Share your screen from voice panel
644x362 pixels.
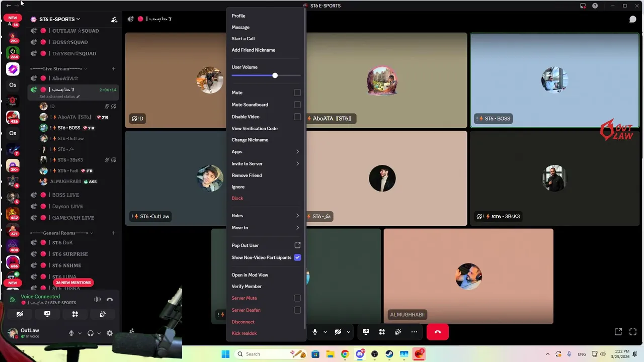[47, 314]
